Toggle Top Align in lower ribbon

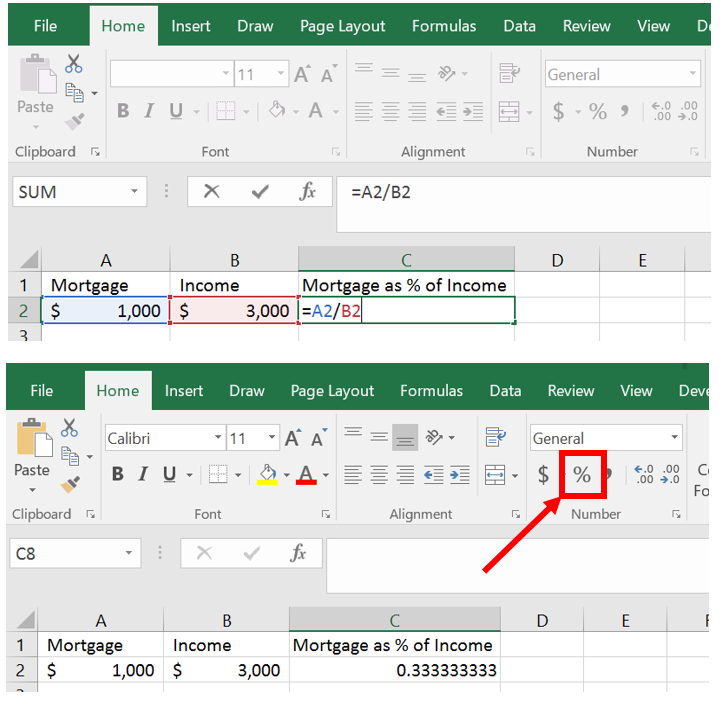(x=353, y=433)
